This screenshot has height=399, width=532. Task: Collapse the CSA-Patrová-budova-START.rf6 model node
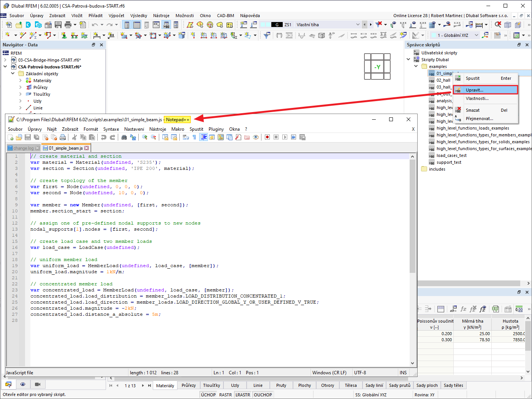[x=5, y=67]
